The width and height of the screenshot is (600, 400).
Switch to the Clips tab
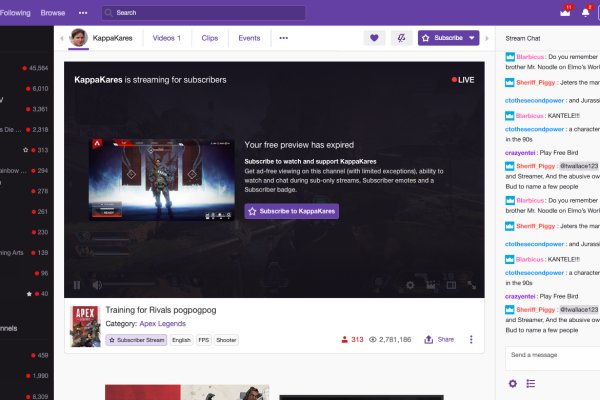coord(210,38)
